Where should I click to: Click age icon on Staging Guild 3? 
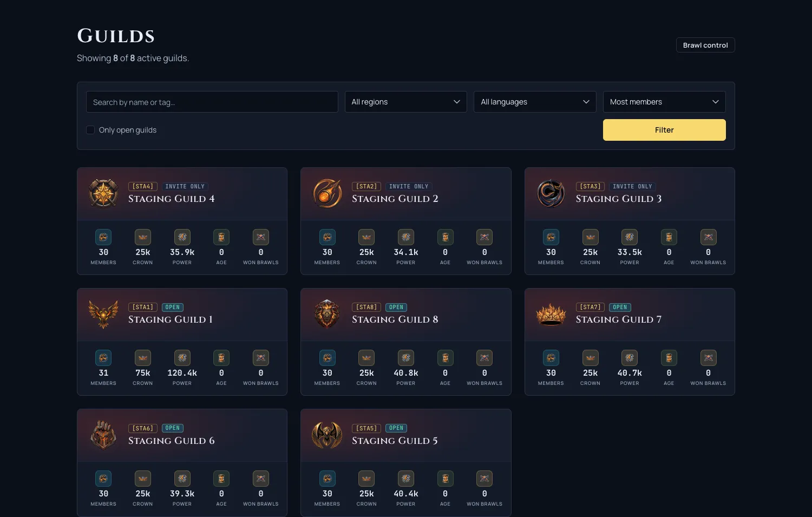click(669, 237)
